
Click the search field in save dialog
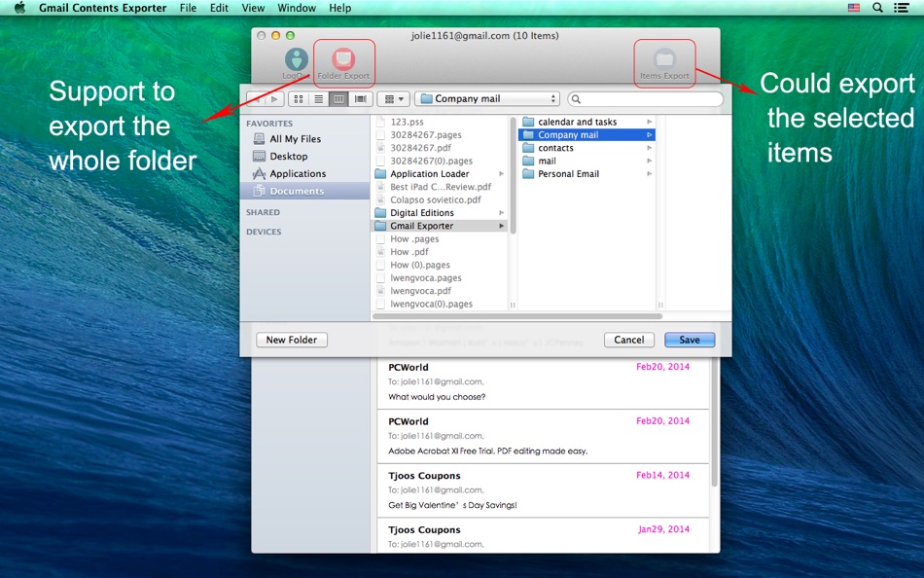(x=645, y=99)
